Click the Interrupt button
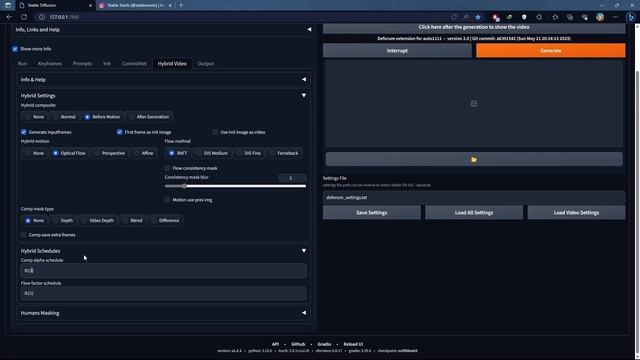The height and width of the screenshot is (360, 640). [x=397, y=51]
